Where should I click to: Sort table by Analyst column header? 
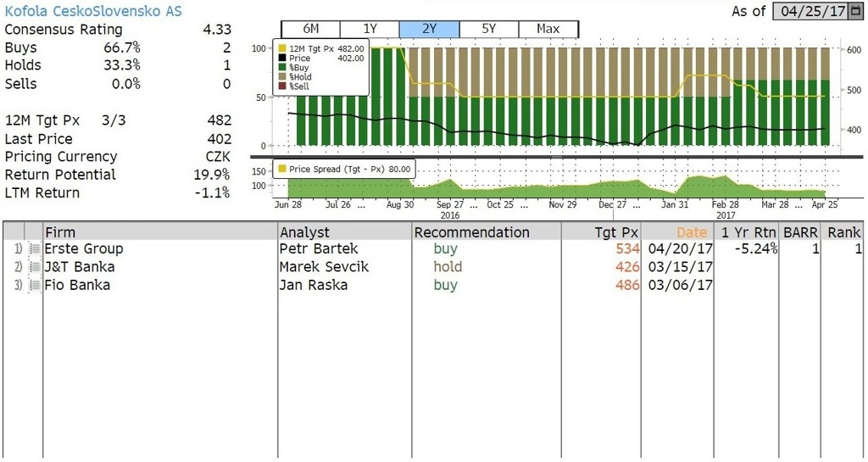tap(345, 231)
